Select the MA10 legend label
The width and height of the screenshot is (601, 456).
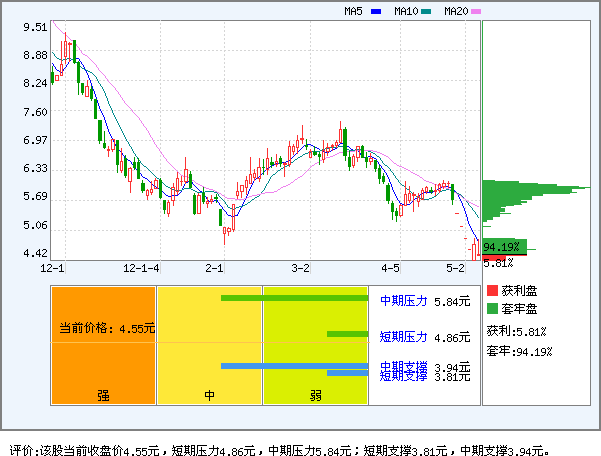(406, 11)
